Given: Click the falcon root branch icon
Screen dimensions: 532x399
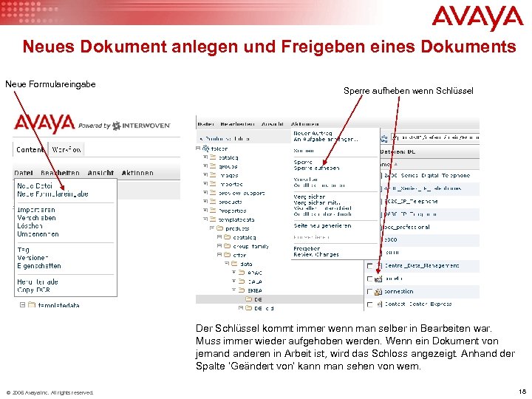Looking at the screenshot, I should [x=205, y=149].
